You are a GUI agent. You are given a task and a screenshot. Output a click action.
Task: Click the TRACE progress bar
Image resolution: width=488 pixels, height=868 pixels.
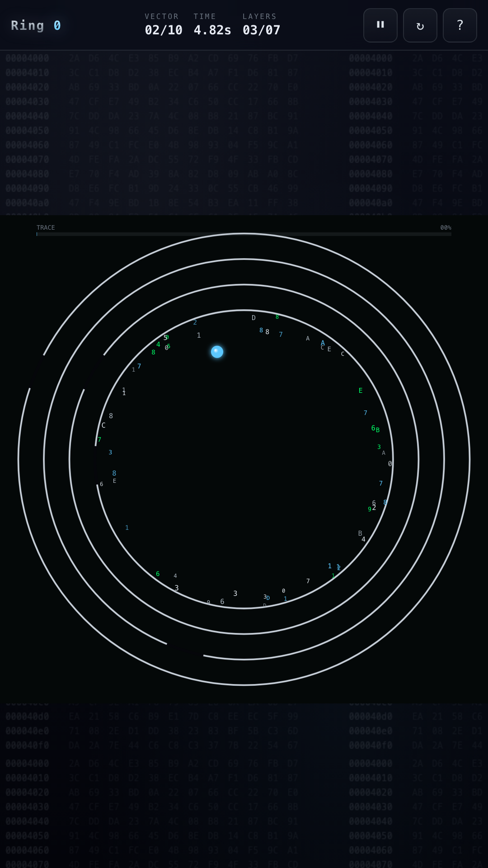click(x=244, y=234)
